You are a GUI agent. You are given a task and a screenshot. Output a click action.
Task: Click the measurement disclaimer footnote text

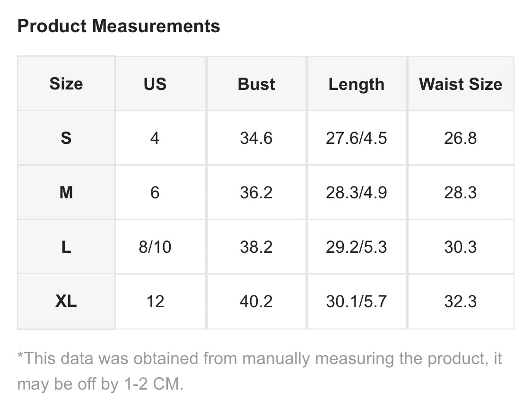(x=260, y=371)
